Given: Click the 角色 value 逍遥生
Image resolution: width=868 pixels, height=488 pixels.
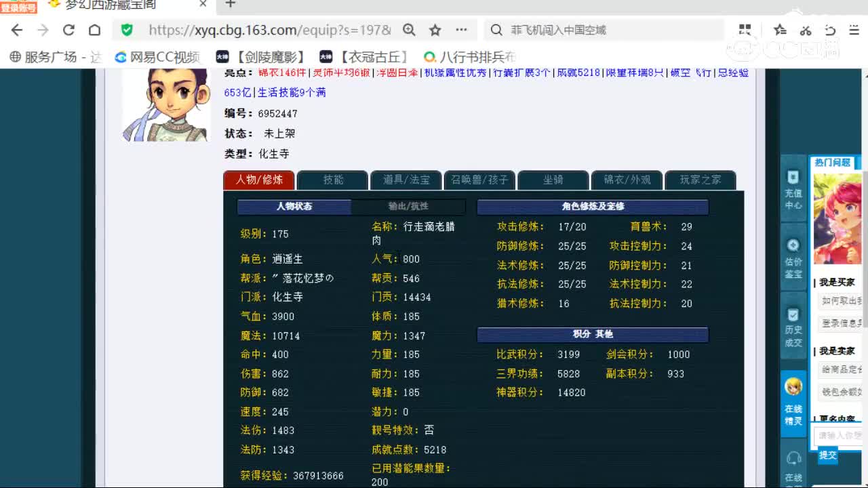Looking at the screenshot, I should 288,259.
